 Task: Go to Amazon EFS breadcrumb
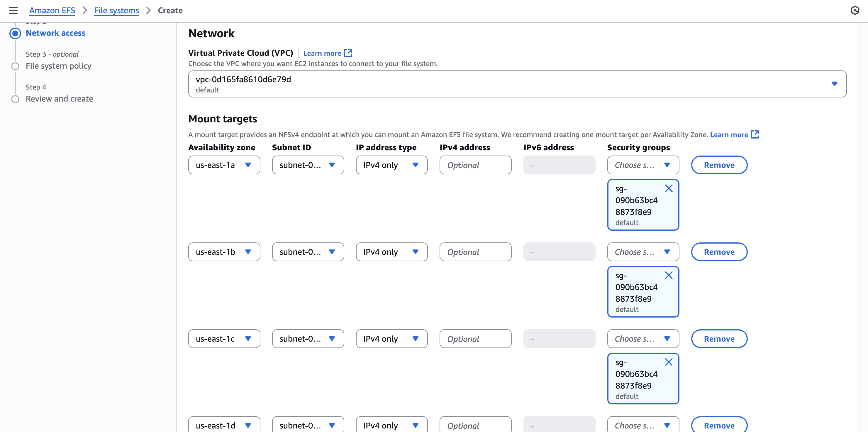[x=52, y=11]
